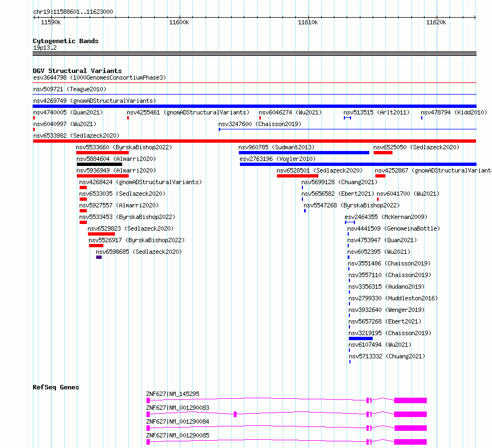Click the 11610k ruler tick label
Screen dimensions: 492x448
pos(308,22)
